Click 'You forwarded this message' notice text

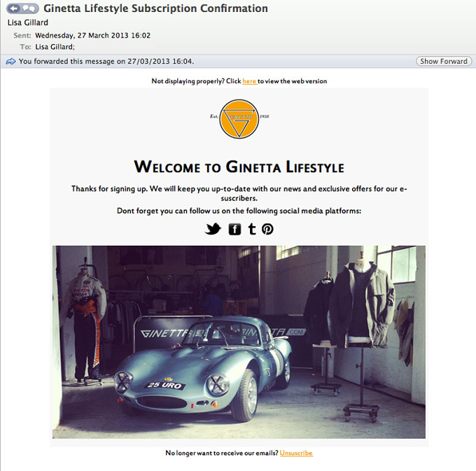point(106,62)
